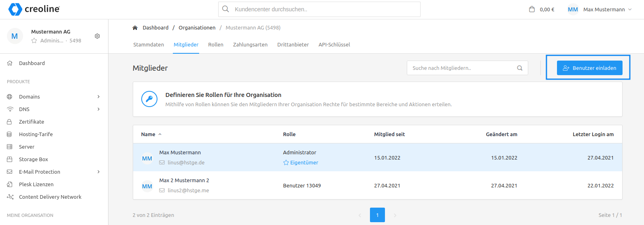Click the star icon next to Eigentümer
The width and height of the screenshot is (644, 225).
pos(286,162)
